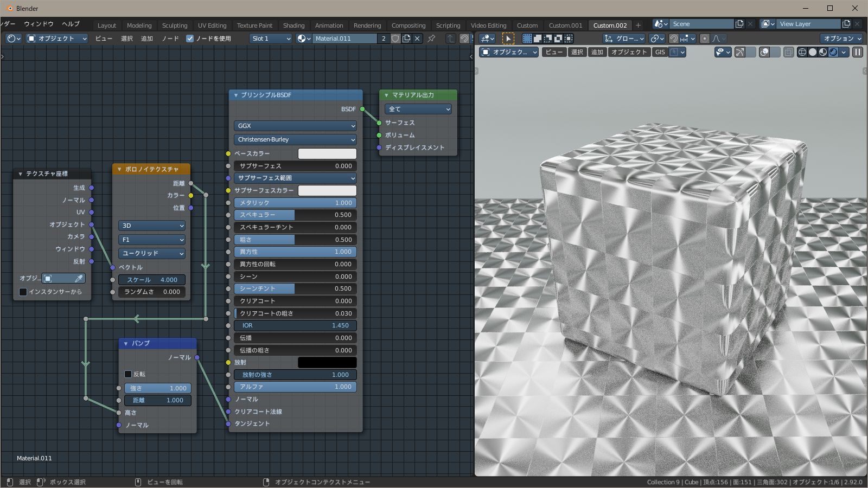868x488 pixels.
Task: Switch to solid shading sphere icon
Action: pos(813,52)
